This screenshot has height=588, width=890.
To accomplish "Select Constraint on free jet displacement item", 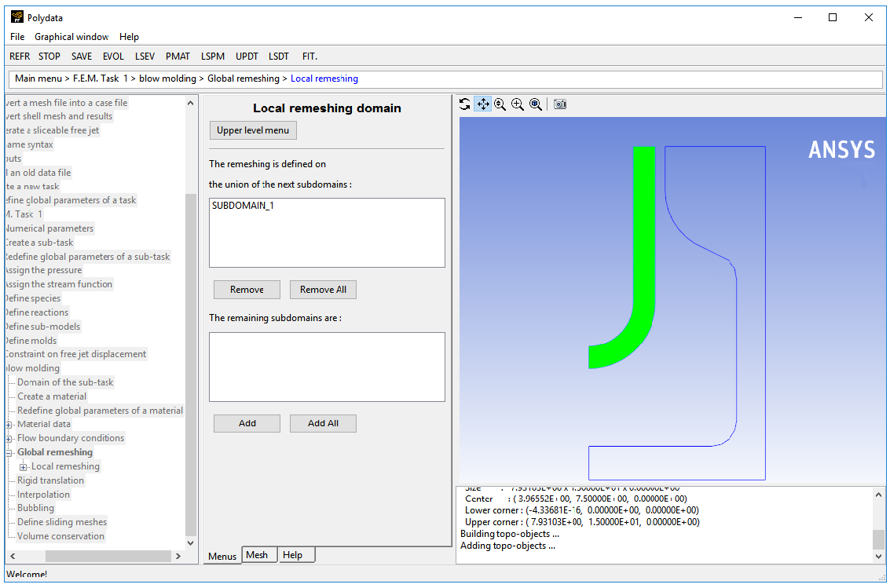I will pos(76,354).
